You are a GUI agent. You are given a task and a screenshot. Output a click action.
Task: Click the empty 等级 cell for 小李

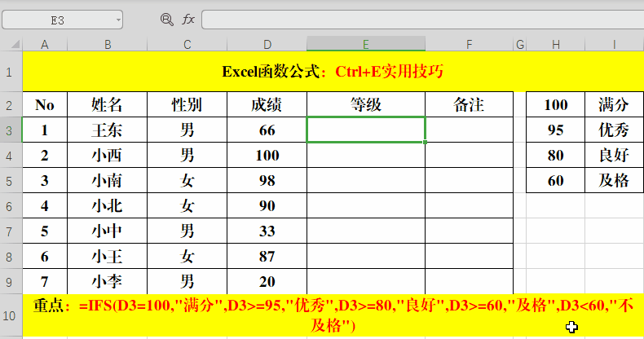point(366,282)
